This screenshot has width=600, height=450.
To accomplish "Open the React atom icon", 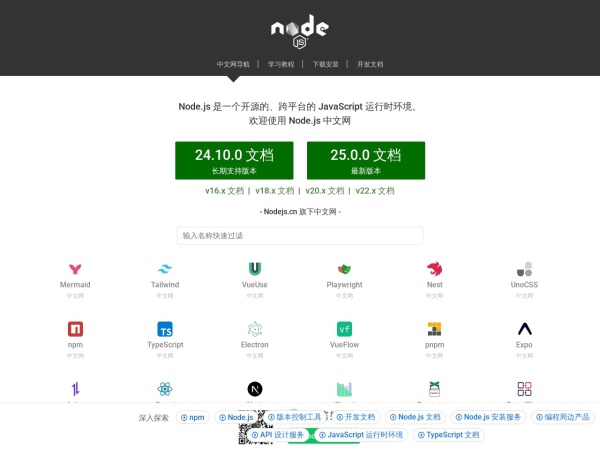I will [x=165, y=389].
